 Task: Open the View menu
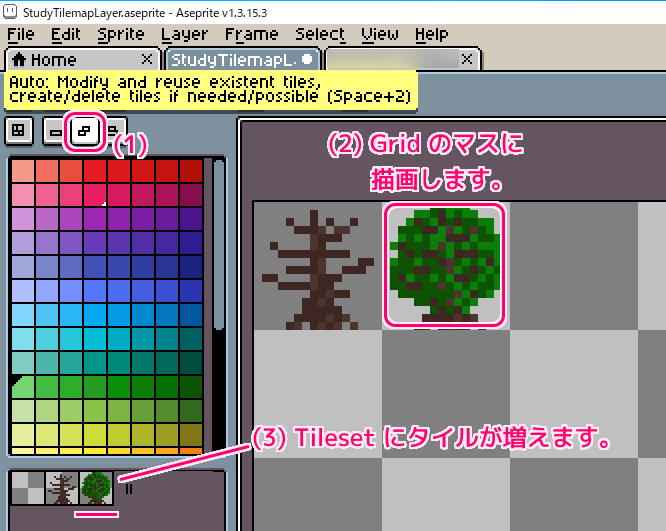380,34
